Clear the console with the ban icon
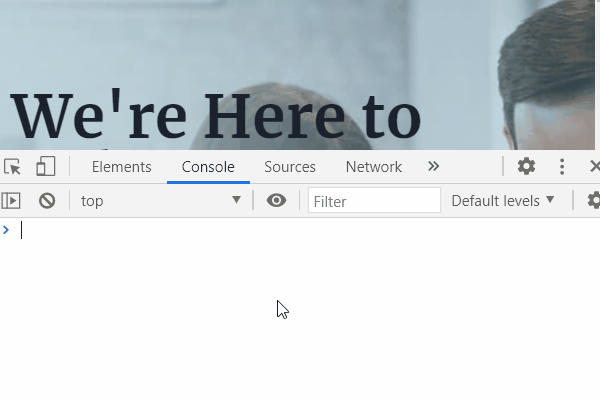 point(47,200)
